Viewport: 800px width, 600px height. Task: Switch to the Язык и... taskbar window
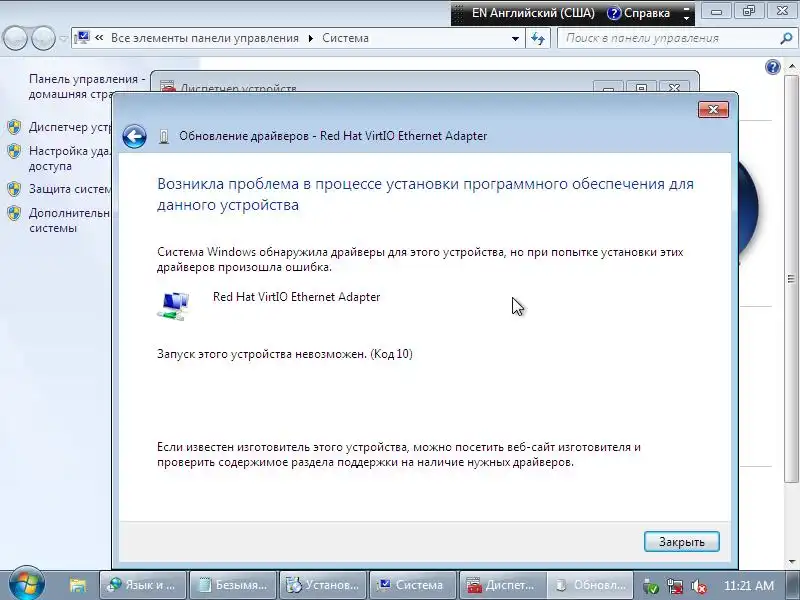(142, 585)
